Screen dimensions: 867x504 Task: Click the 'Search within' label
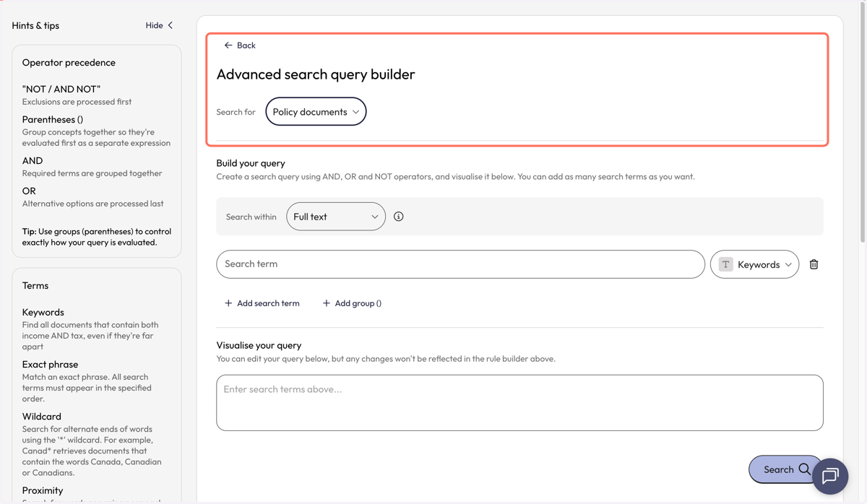[251, 217]
